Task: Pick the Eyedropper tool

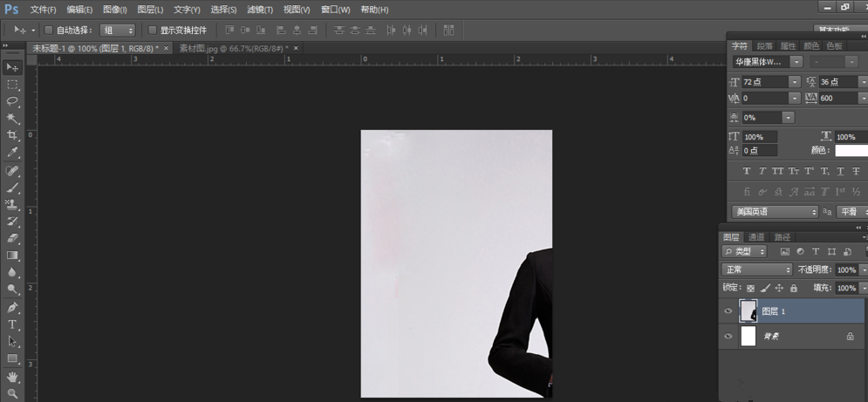Action: (x=12, y=153)
